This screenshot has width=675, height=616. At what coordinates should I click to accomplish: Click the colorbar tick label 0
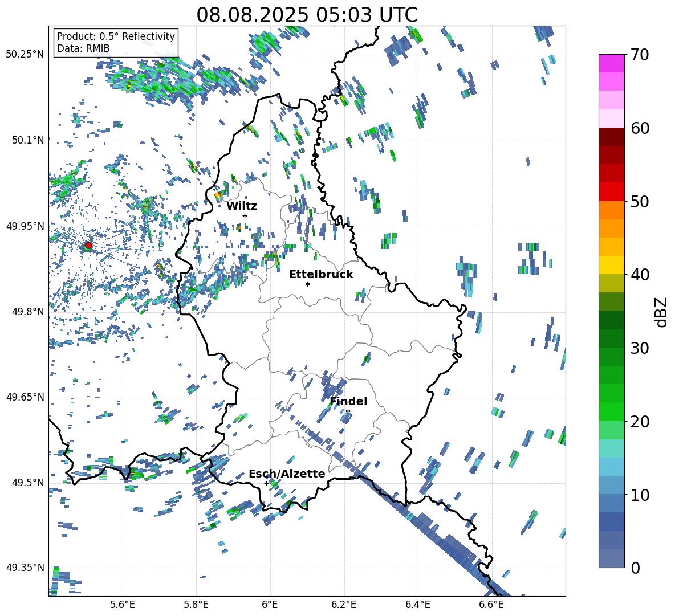[635, 568]
